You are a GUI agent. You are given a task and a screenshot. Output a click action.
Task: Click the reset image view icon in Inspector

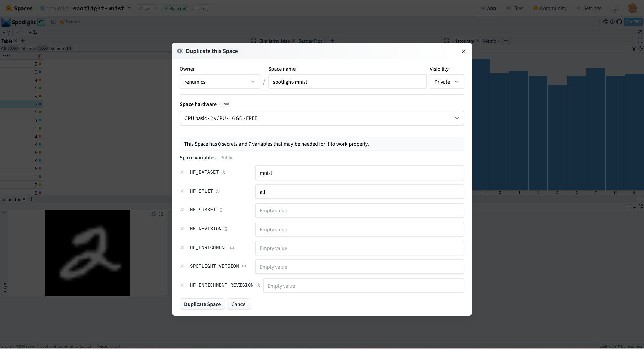click(x=154, y=214)
